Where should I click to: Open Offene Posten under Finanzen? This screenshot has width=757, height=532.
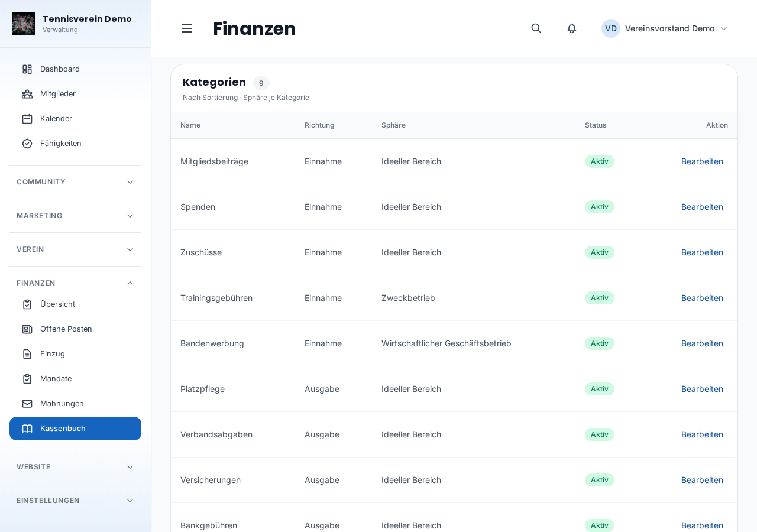(x=75, y=329)
